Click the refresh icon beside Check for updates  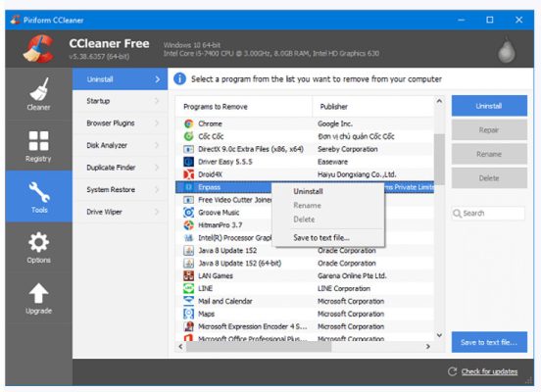[452, 371]
